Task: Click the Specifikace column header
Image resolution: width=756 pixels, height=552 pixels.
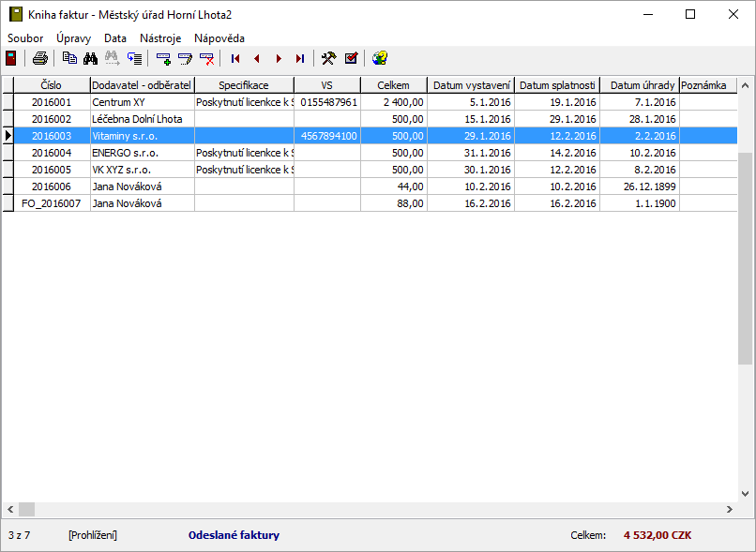Action: pos(244,85)
